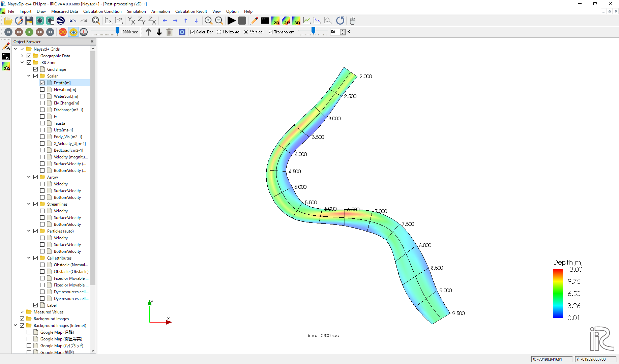Open new 3D post-processing window
Screen dimensions: 619x364
pyautogui.click(x=296, y=21)
